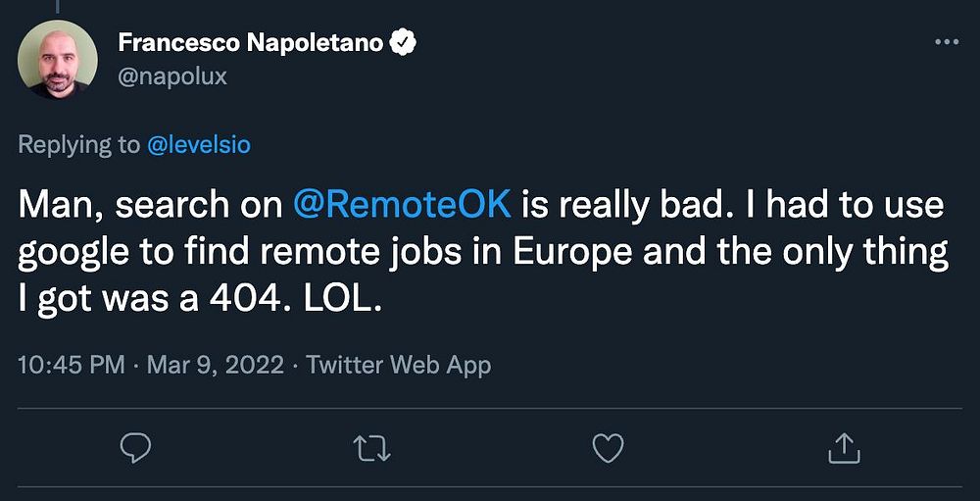The image size is (980, 501).
Task: Open the Twitter Web App source link
Action: (x=398, y=366)
